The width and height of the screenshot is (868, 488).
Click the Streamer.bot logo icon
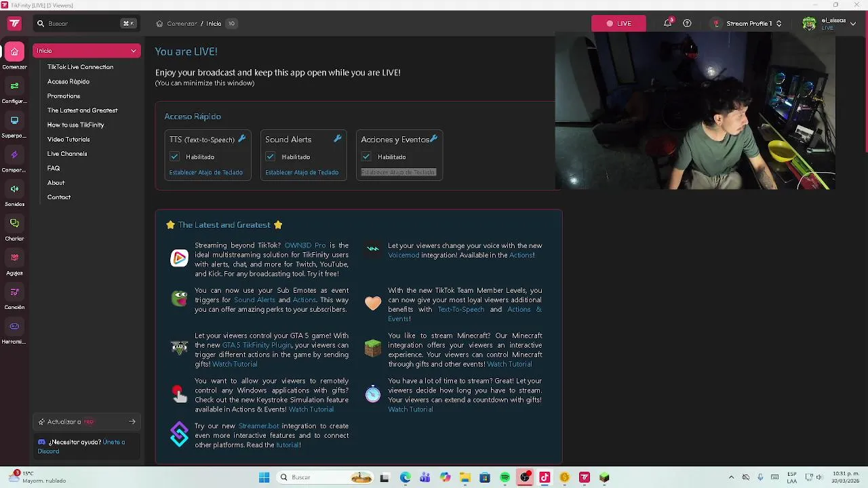[179, 434]
